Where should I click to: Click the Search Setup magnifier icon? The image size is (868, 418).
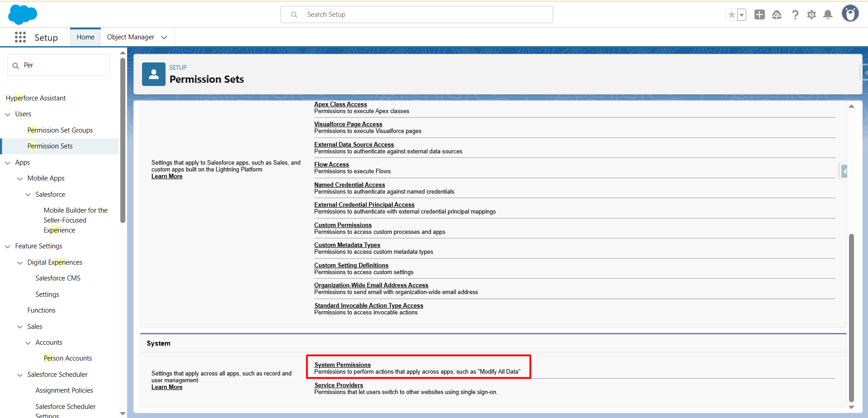294,15
